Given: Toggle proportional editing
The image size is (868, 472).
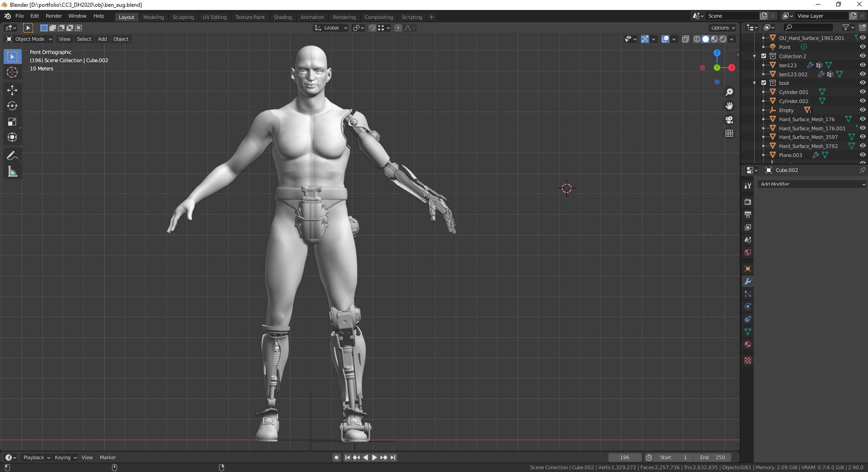Looking at the screenshot, I should [x=398, y=28].
